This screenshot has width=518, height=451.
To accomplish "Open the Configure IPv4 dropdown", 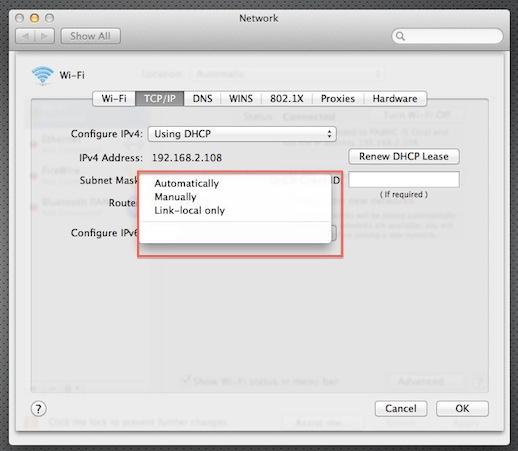I will [x=242, y=134].
